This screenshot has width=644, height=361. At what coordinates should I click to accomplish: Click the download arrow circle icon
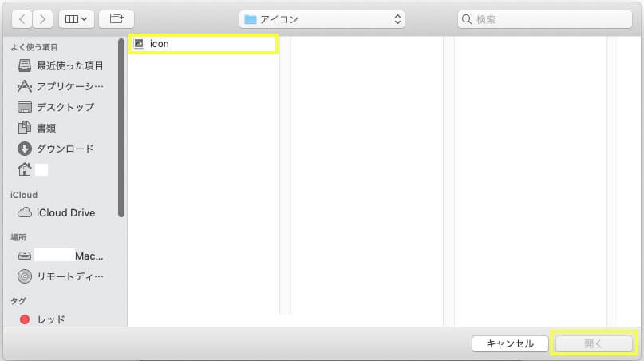24,149
